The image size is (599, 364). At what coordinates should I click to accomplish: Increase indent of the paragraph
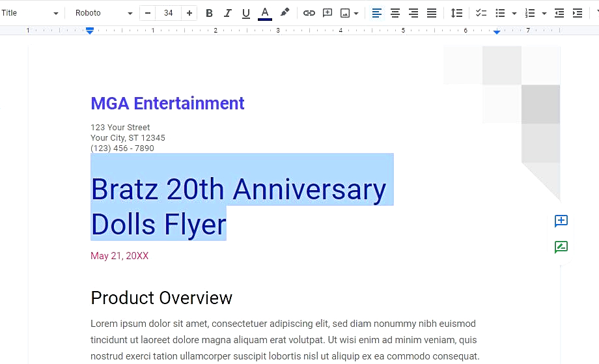[x=578, y=13]
